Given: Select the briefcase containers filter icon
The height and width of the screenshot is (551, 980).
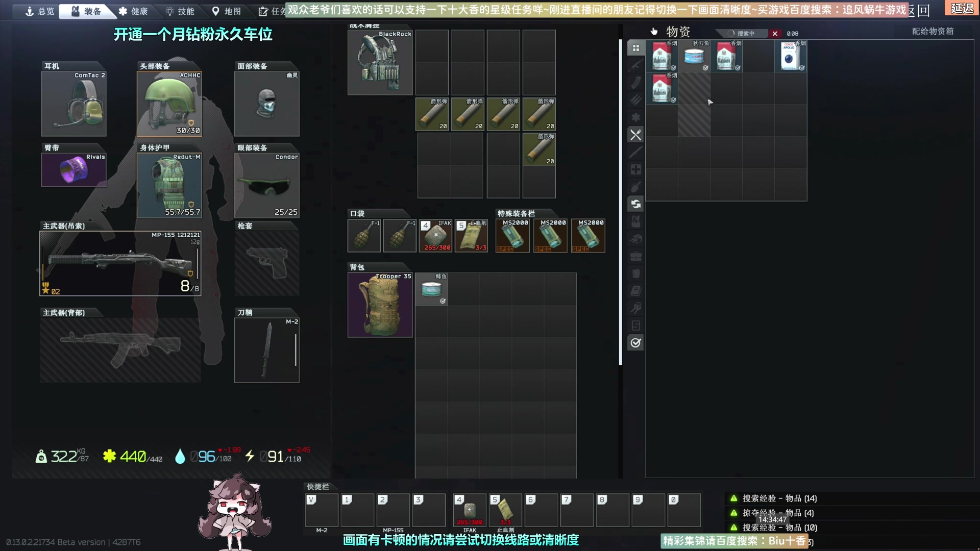Looking at the screenshot, I should point(635,256).
